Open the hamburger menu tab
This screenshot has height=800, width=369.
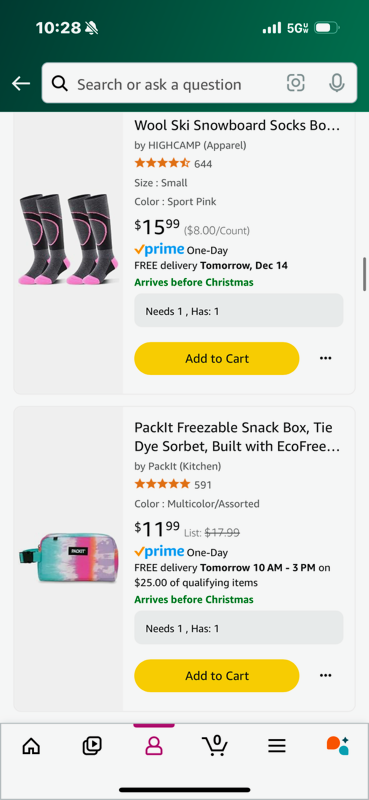click(x=277, y=746)
